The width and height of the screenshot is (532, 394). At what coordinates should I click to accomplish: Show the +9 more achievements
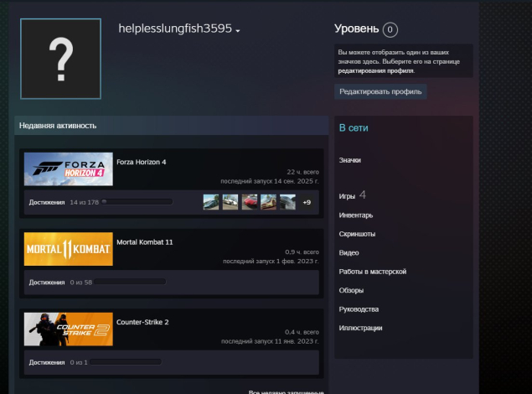click(x=307, y=202)
